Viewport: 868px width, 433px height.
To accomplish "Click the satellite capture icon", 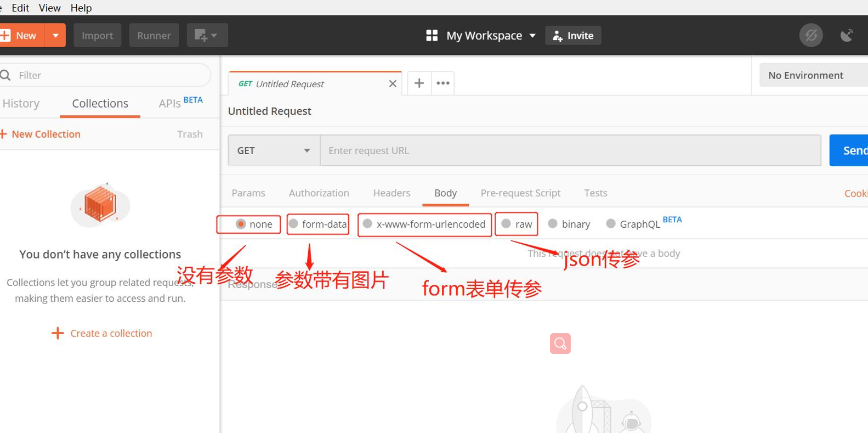I will point(847,36).
